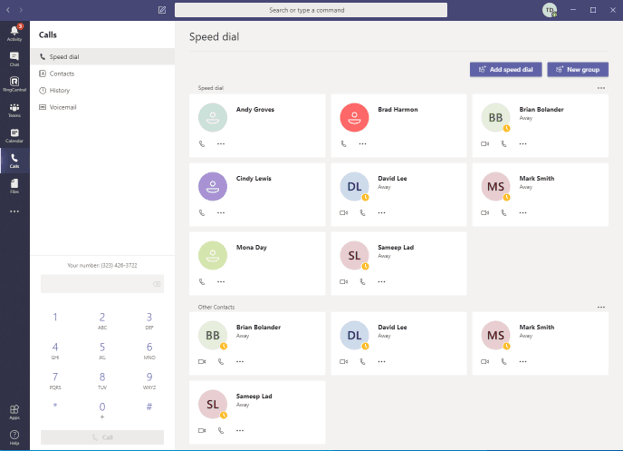Open more options for Andy Groves

221,144
